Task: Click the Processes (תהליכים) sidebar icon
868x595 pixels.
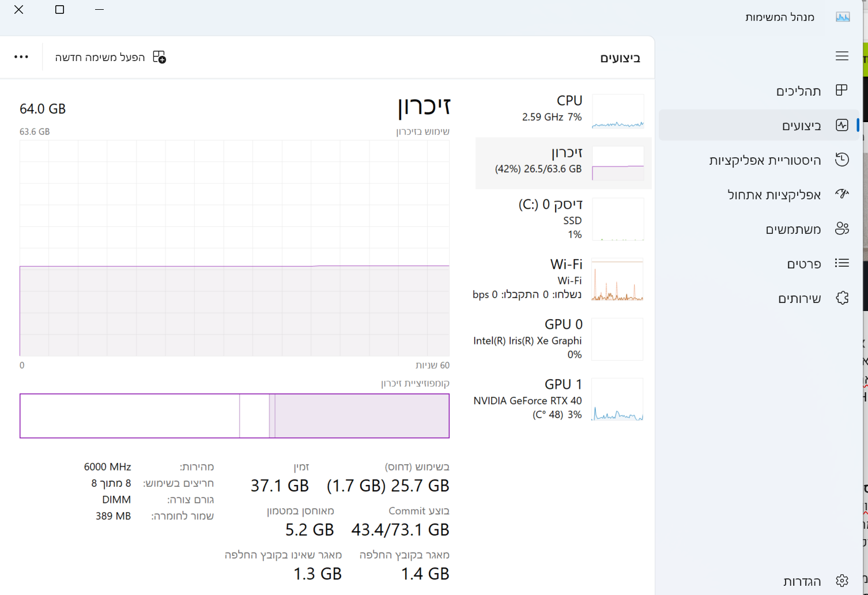Action: click(841, 90)
